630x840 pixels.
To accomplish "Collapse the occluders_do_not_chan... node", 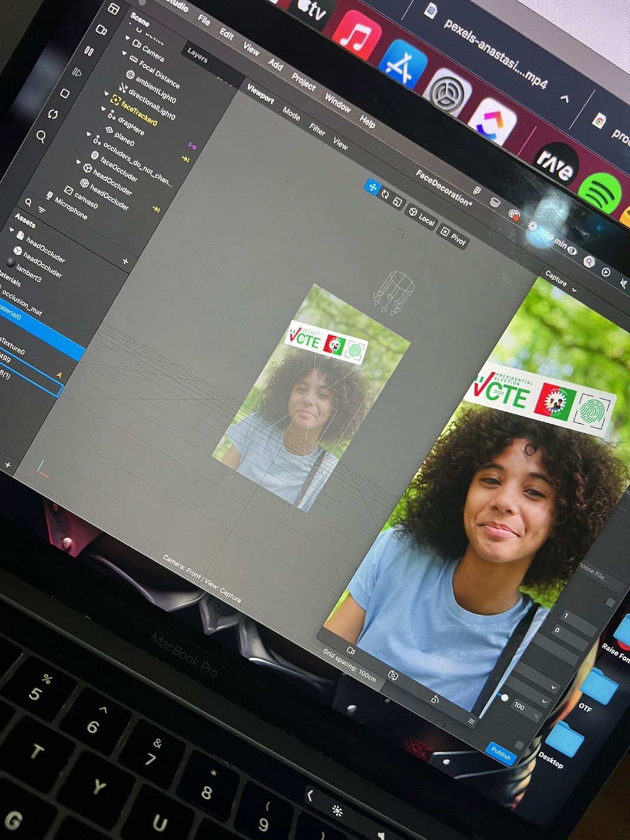I will pos(89,134).
